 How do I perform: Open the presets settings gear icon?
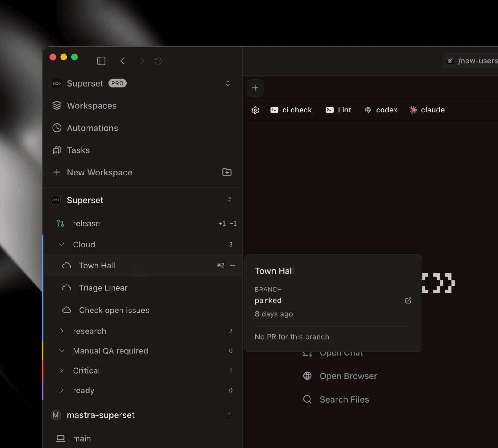255,110
